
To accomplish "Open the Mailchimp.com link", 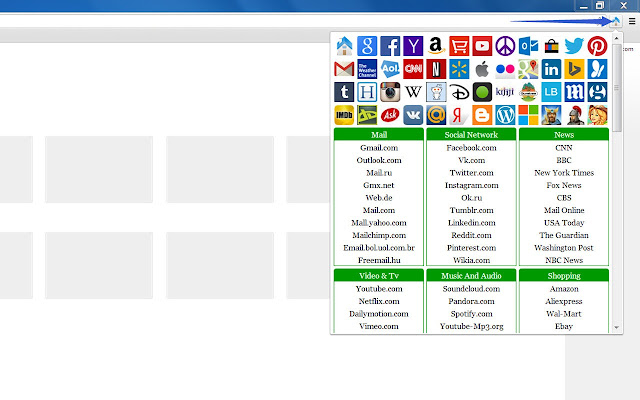I will (x=379, y=236).
